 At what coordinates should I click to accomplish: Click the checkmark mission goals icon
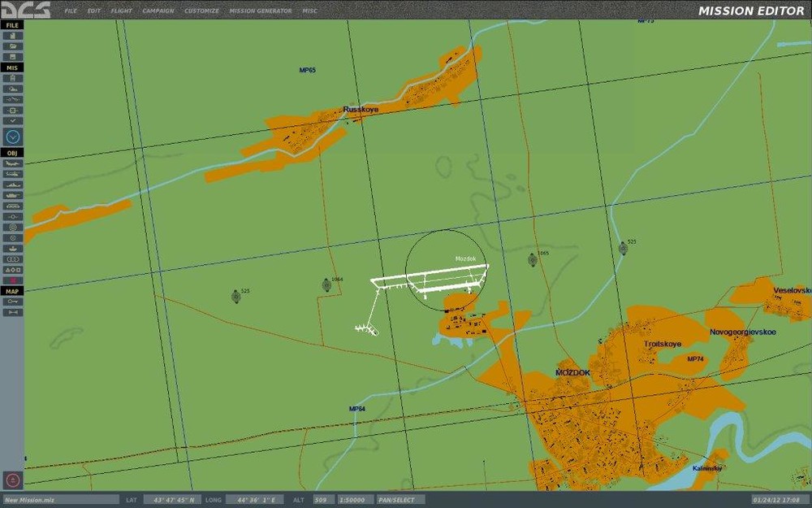[12, 121]
